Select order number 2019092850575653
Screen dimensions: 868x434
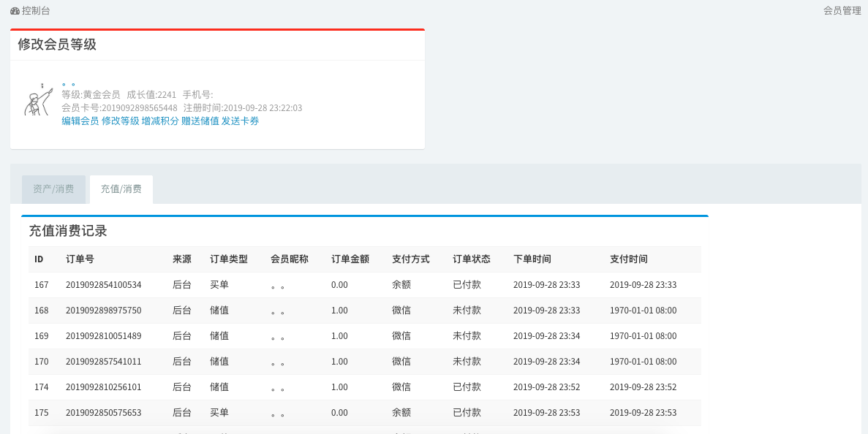point(104,412)
